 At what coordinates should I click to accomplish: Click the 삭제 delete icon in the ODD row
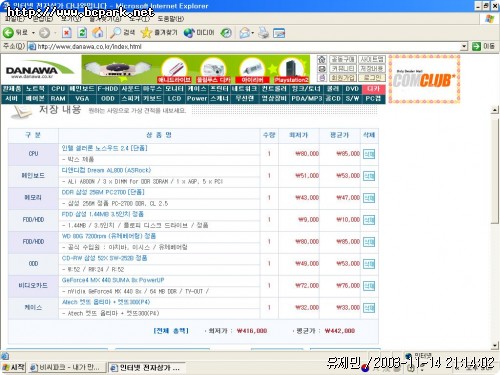tap(369, 264)
